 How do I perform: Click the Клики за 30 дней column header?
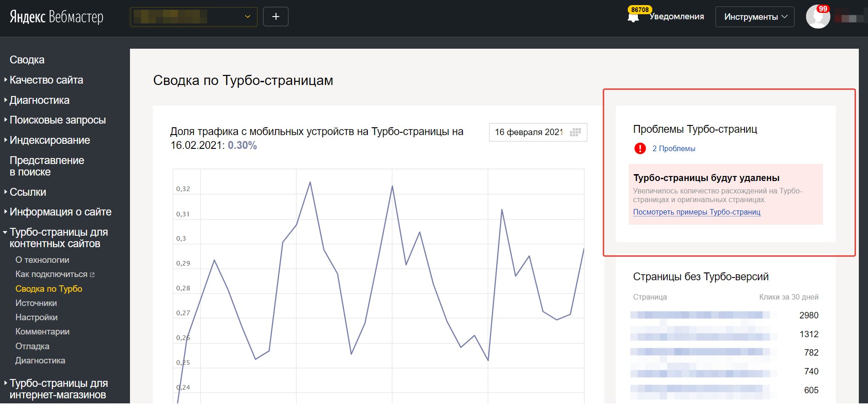coord(789,297)
